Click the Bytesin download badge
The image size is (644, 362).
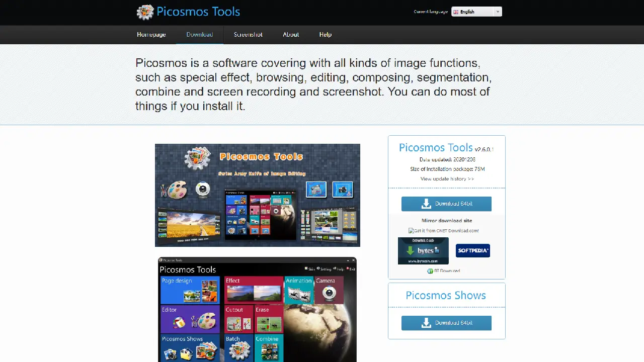pyautogui.click(x=423, y=251)
